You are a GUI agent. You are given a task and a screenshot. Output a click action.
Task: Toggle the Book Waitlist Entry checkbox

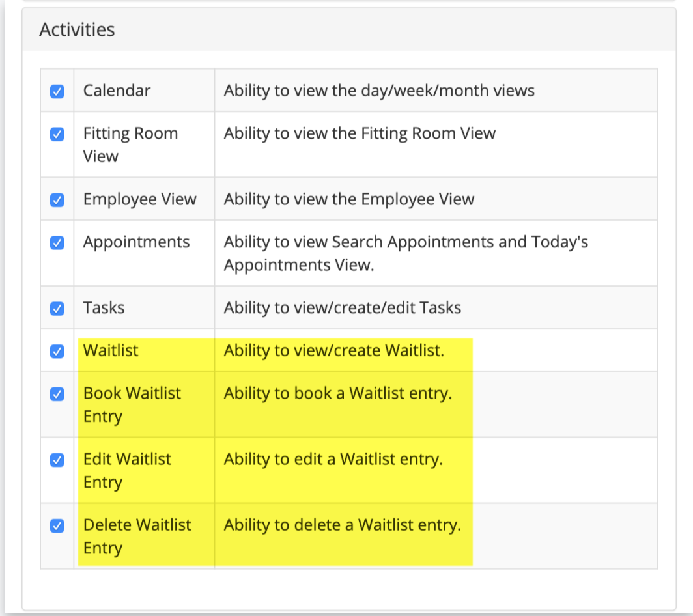click(57, 394)
